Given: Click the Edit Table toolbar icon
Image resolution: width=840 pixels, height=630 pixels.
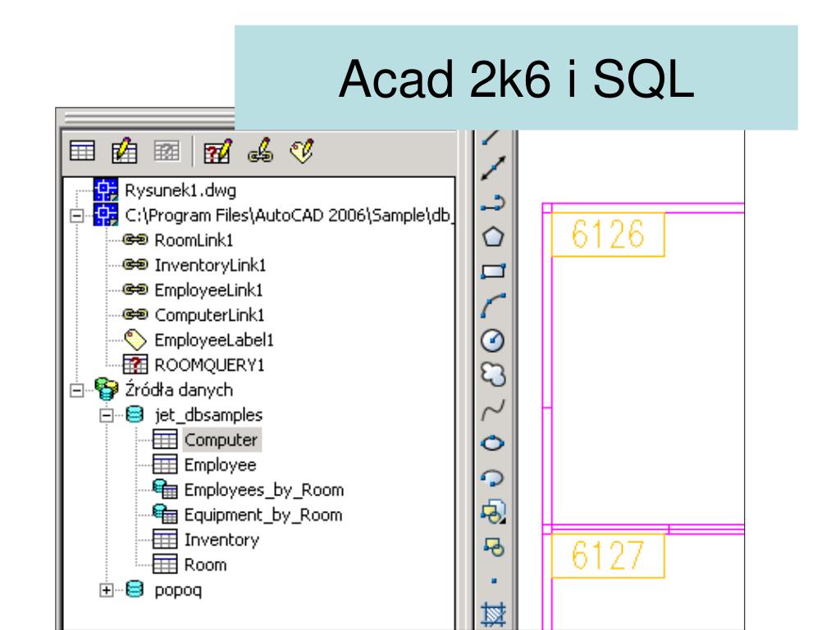Looking at the screenshot, I should pyautogui.click(x=125, y=151).
